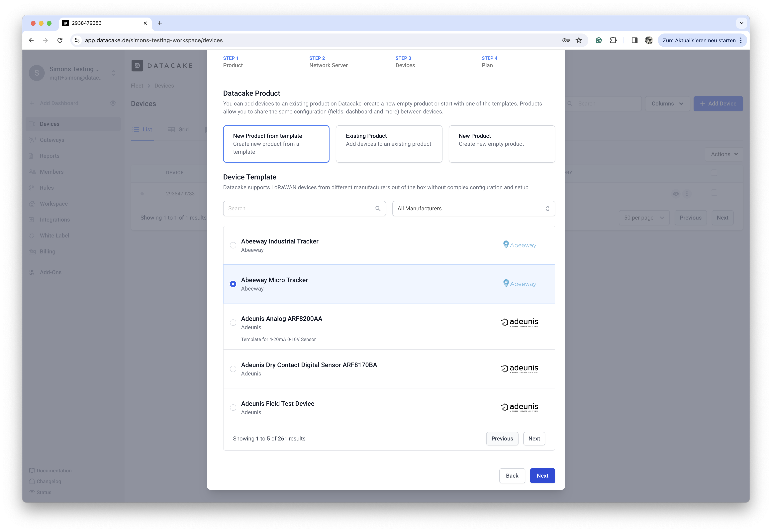The image size is (772, 532).
Task: Expand the Chrome tab search chevron
Action: (741, 23)
